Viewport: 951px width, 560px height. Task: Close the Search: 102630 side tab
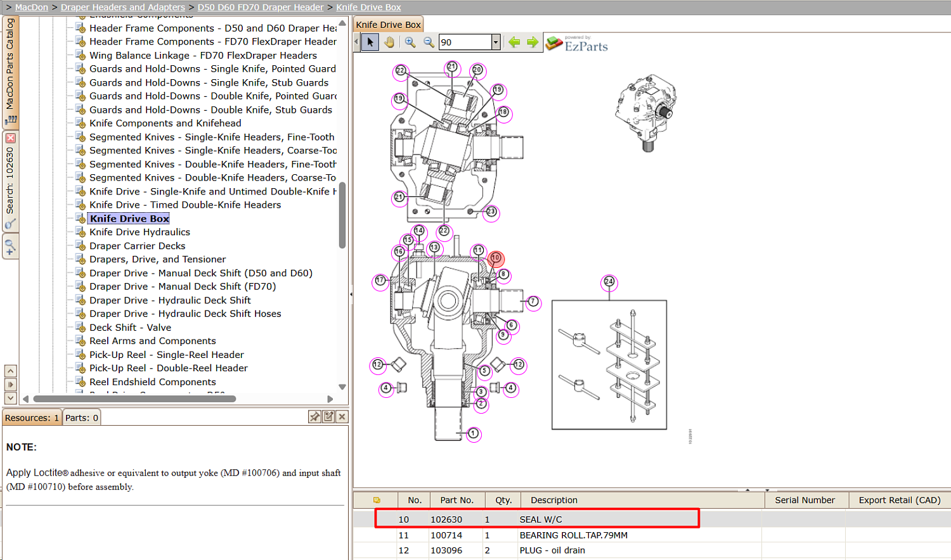10,137
